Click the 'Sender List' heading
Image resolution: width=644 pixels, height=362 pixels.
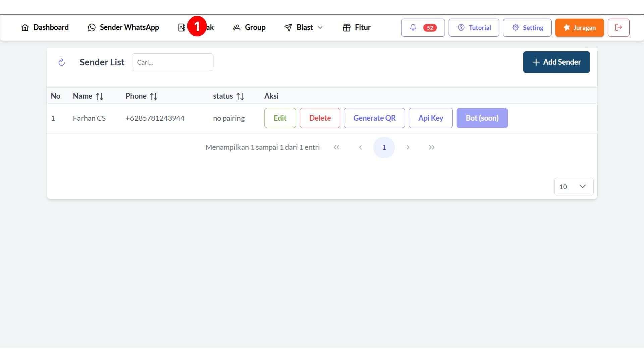pos(102,62)
